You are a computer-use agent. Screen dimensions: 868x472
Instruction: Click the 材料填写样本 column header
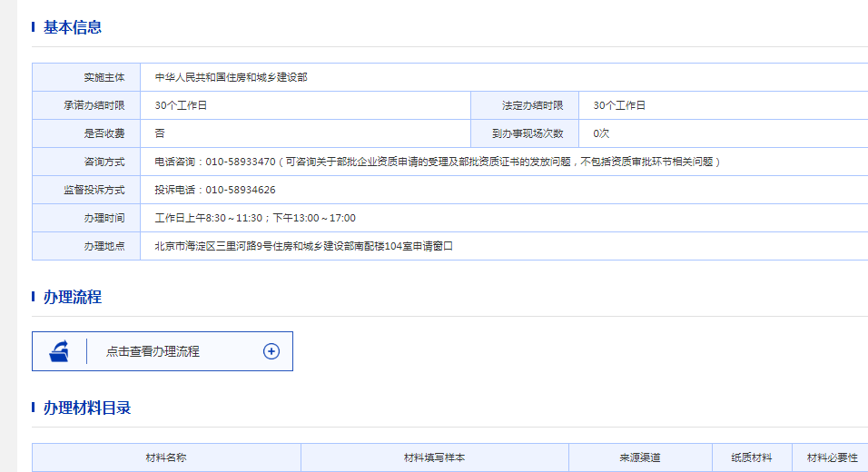tap(435, 457)
